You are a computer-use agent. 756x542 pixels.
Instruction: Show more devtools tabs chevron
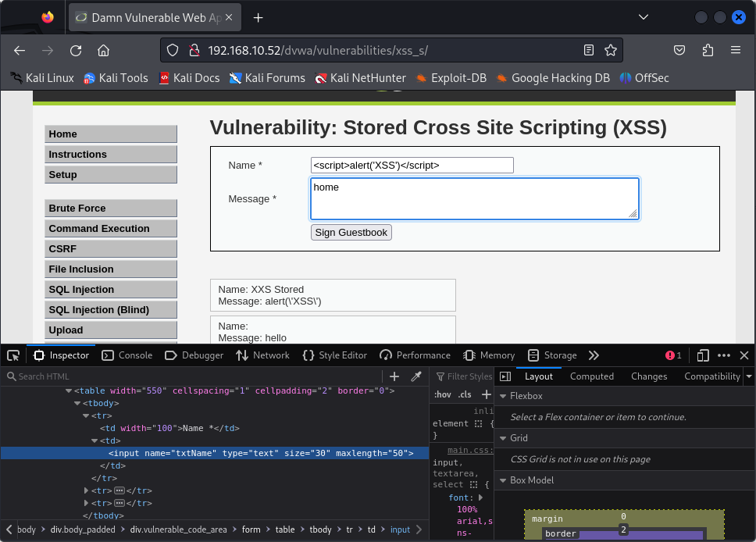[x=594, y=355]
